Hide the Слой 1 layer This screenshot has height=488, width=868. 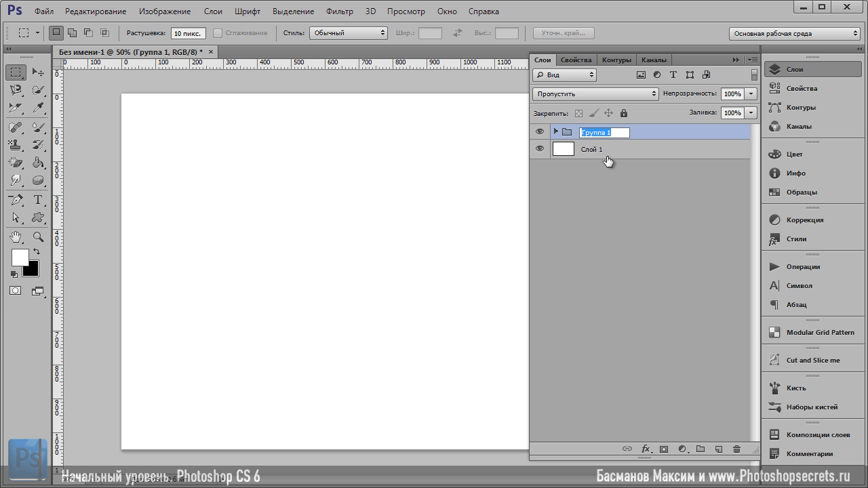(x=540, y=148)
